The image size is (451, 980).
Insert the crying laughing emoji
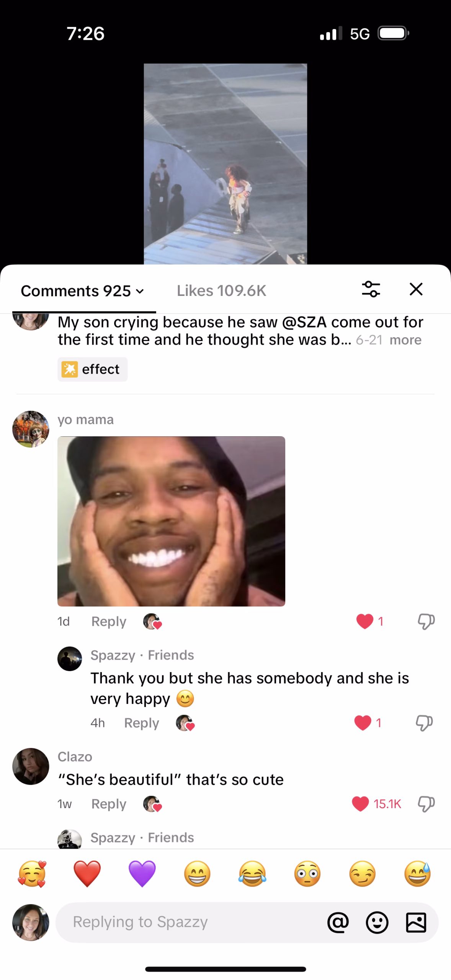(252, 874)
